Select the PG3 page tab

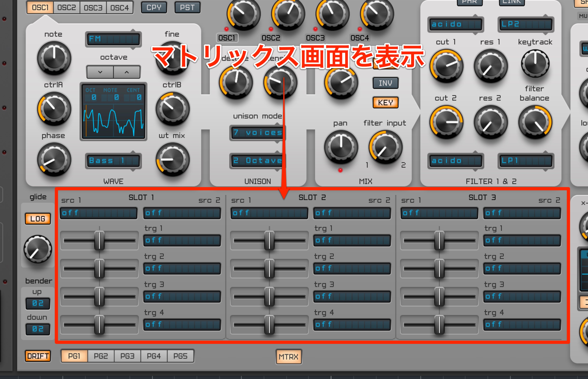pyautogui.click(x=127, y=356)
